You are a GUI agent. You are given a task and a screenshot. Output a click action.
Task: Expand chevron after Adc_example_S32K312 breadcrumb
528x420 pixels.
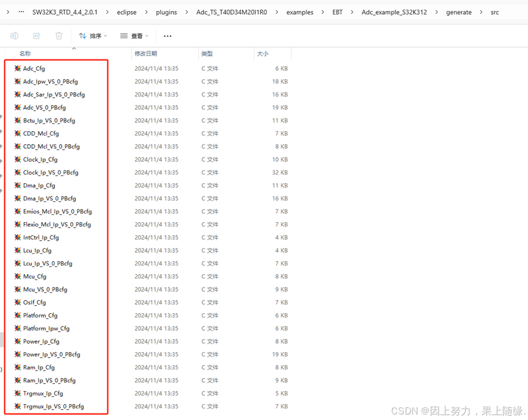tap(436, 12)
